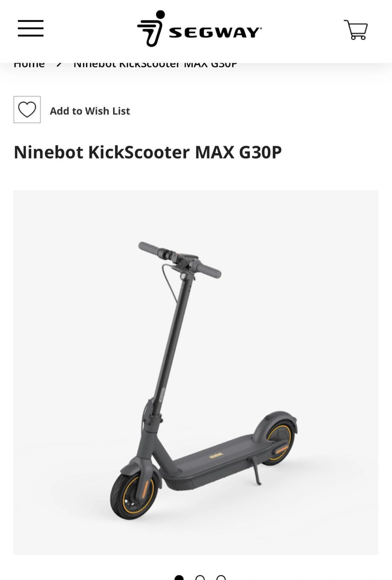Click the scooter's rear wheel in image
The width and height of the screenshot is (392, 580).
click(x=279, y=442)
